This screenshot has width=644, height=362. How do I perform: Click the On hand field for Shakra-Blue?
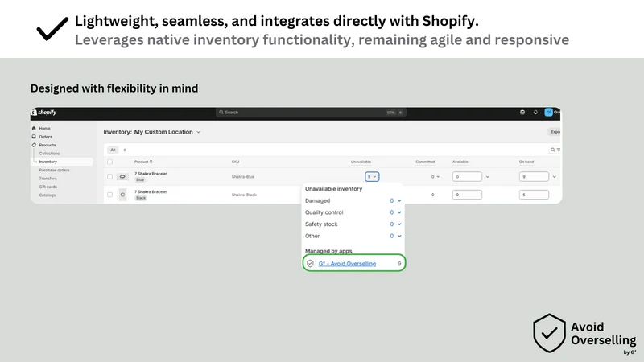(x=534, y=176)
